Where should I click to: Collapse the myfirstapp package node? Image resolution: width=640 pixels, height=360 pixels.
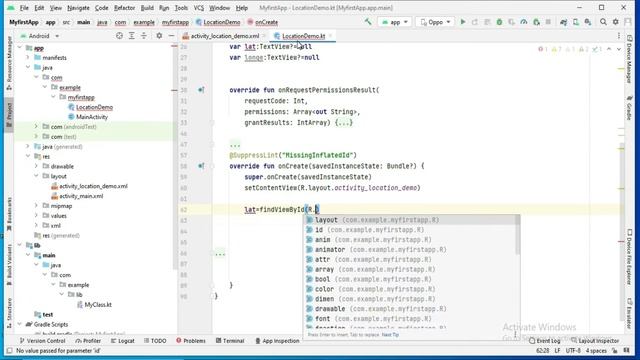tap(53, 97)
